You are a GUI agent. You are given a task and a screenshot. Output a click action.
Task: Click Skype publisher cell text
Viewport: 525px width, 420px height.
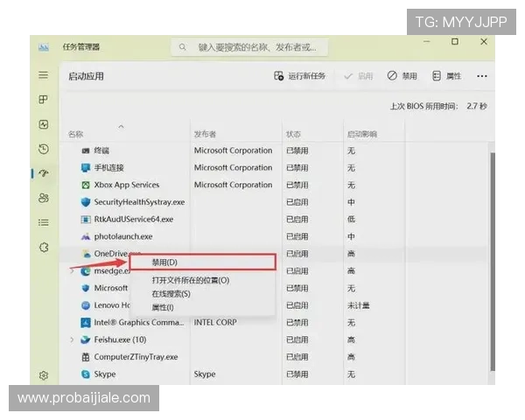click(205, 374)
